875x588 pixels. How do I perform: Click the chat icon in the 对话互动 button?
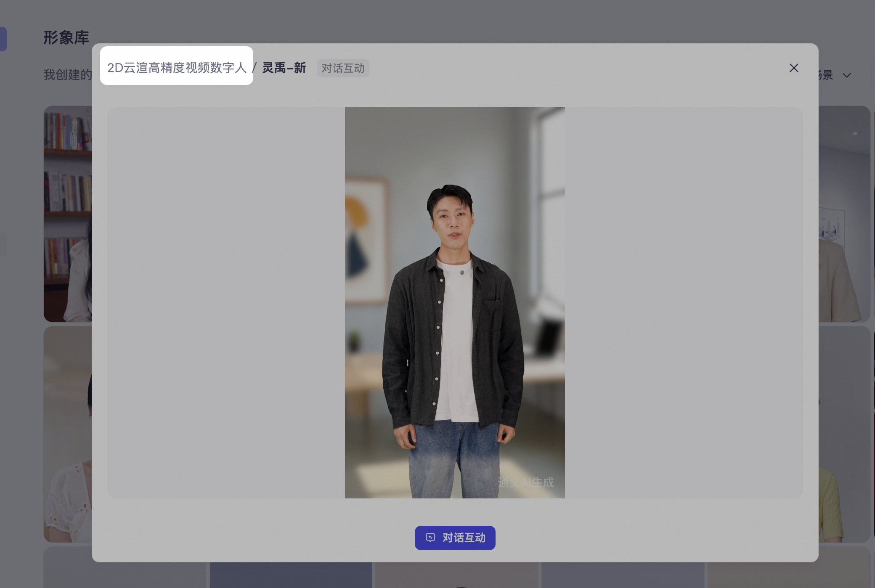(x=430, y=538)
